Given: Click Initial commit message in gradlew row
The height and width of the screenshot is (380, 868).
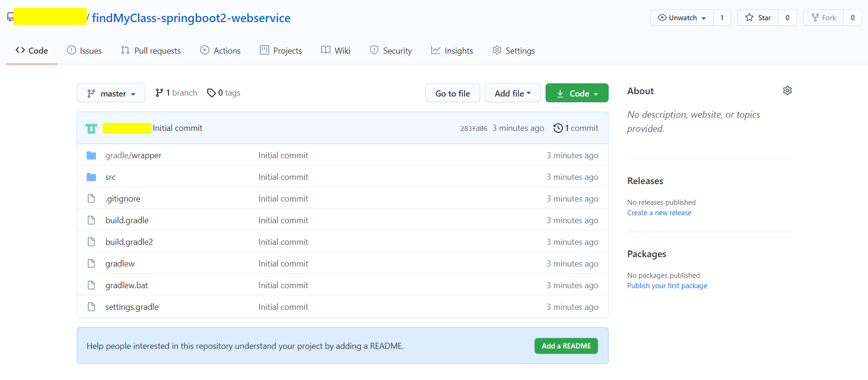Looking at the screenshot, I should click(x=283, y=264).
